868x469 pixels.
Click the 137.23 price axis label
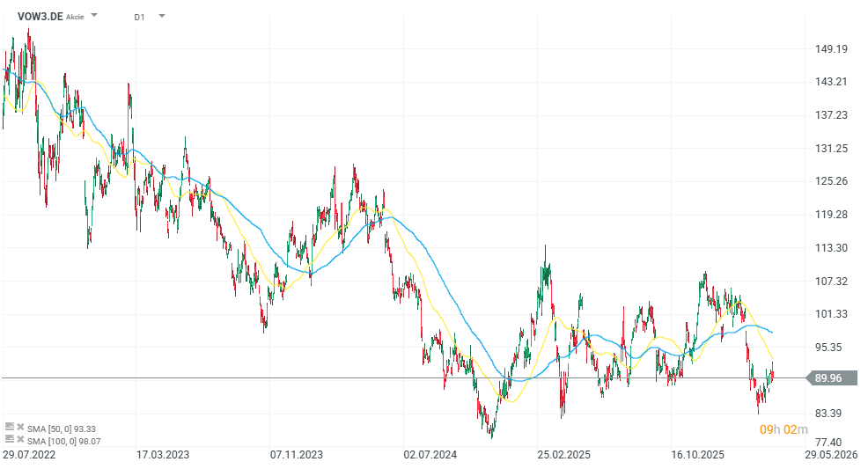click(831, 115)
